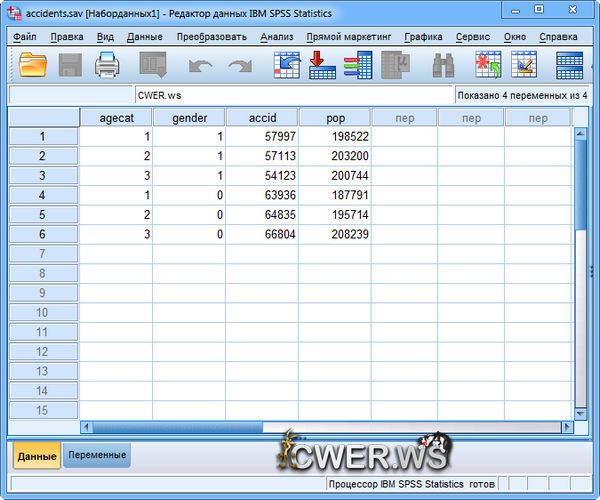The width and height of the screenshot is (600, 500).
Task: Click the vertical scrollbar down arrow
Action: click(x=580, y=413)
